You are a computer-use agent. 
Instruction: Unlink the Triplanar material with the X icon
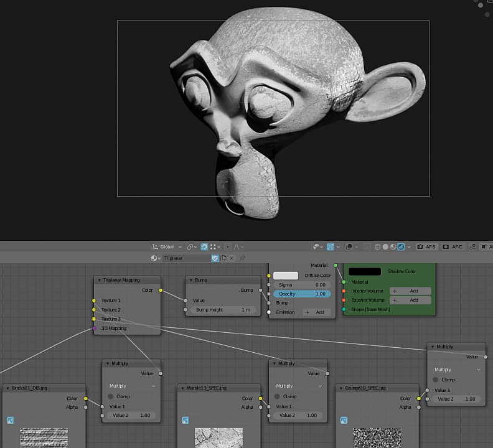[x=232, y=258]
